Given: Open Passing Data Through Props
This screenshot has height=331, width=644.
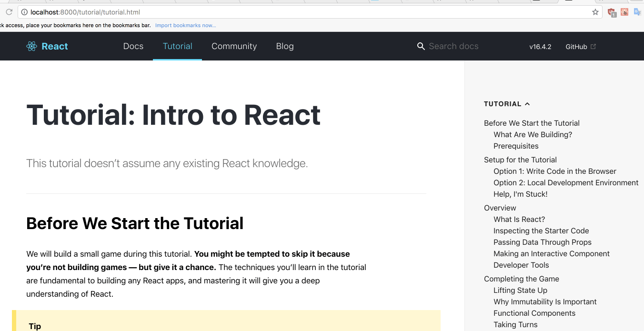Looking at the screenshot, I should pyautogui.click(x=543, y=242).
